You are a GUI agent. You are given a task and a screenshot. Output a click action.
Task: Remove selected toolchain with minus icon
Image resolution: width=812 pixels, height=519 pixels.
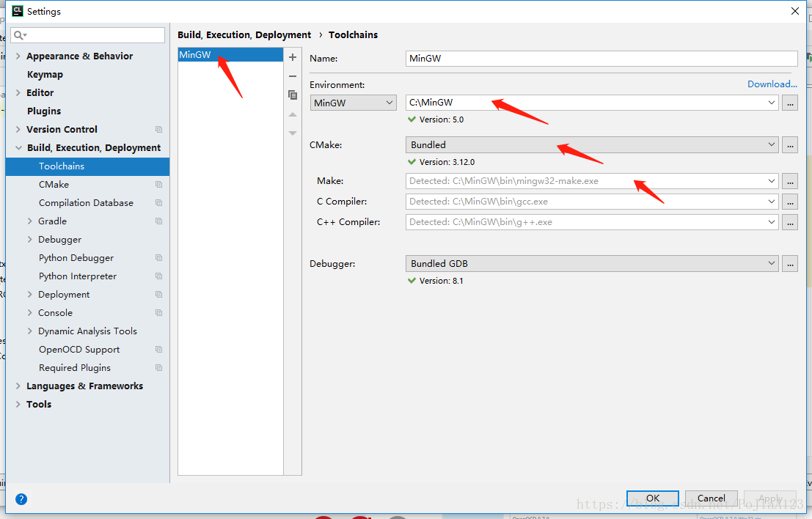point(293,76)
